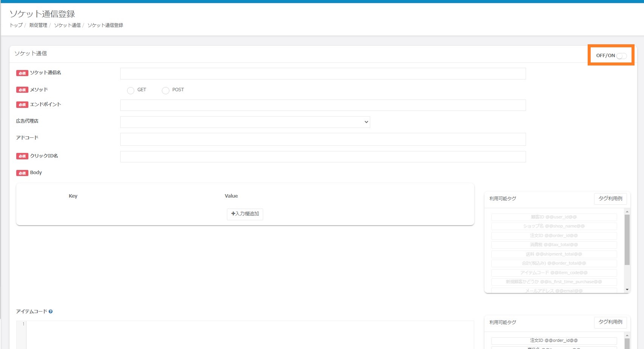Click the ソケット通信名 input field
Screen dimensions: 644x349
[x=323, y=74]
